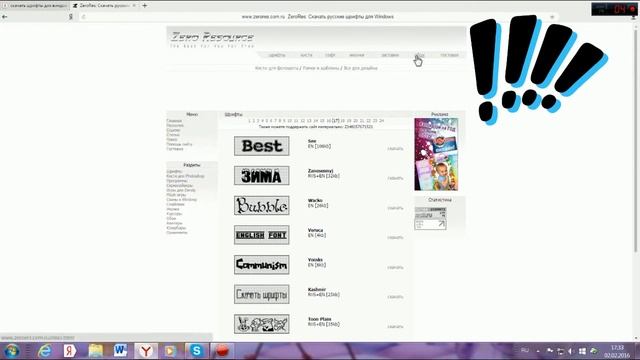Image resolution: width=640 pixels, height=360 pixels.
Task: Download the See font
Action: click(x=395, y=149)
